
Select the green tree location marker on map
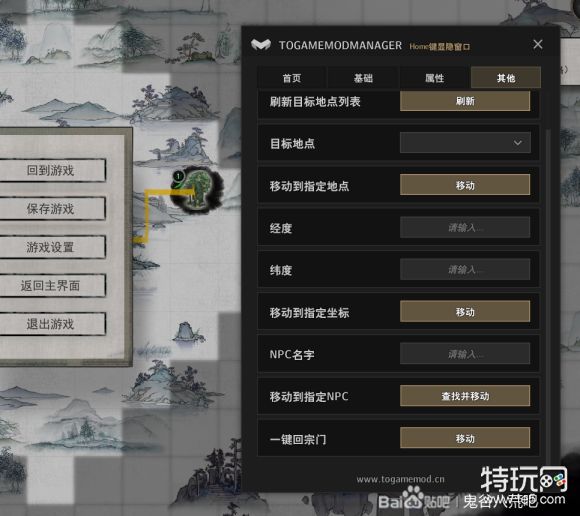click(197, 189)
